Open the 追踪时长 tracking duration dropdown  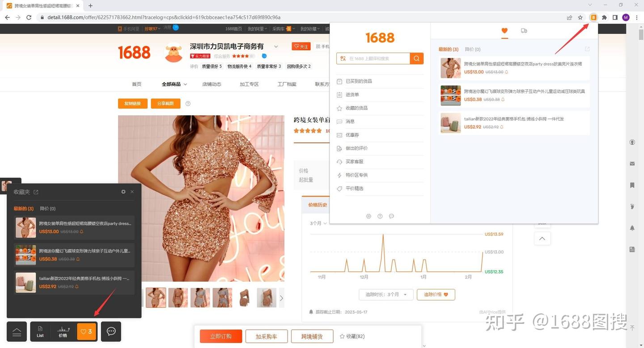[386, 294]
